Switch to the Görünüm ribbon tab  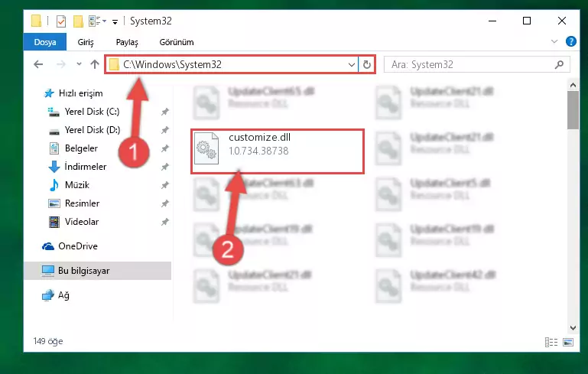pyautogui.click(x=177, y=42)
